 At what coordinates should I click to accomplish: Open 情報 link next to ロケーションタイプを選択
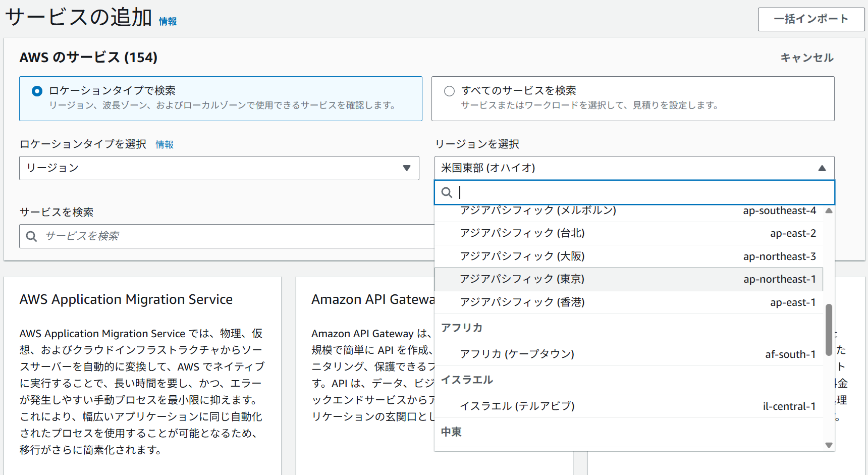[x=165, y=144]
